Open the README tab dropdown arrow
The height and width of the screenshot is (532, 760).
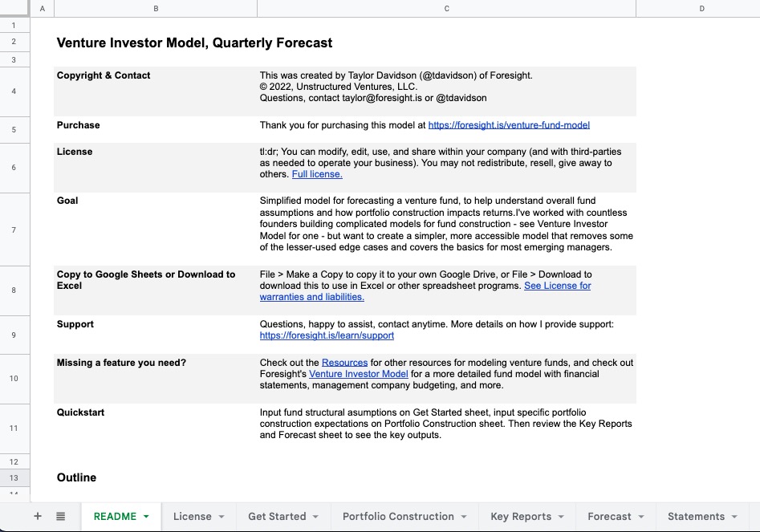146,517
